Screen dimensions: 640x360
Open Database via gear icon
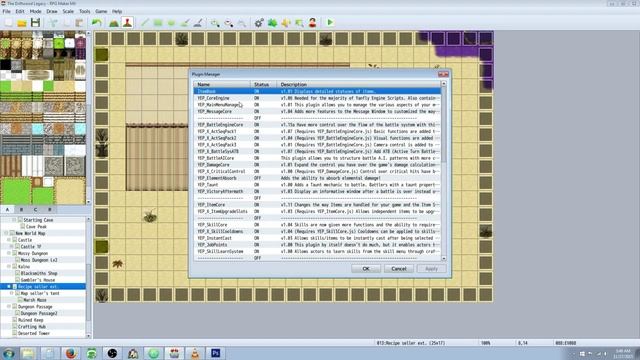tap(259, 23)
